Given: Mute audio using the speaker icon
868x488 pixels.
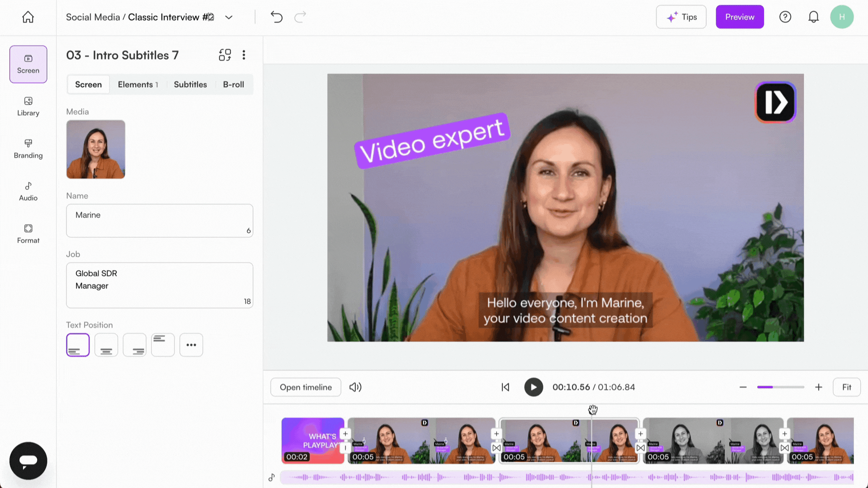Looking at the screenshot, I should click(x=355, y=387).
